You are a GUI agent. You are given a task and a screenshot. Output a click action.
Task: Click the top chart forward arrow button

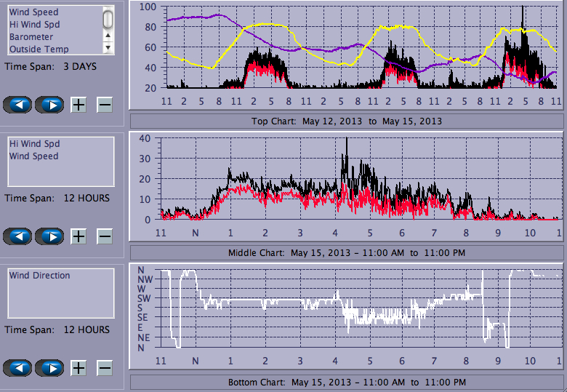point(49,105)
